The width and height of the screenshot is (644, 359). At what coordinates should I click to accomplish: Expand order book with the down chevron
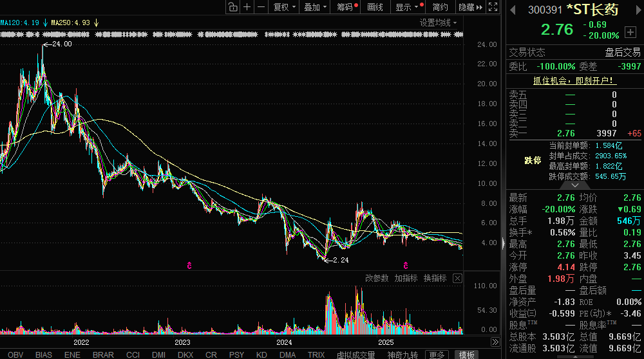click(575, 185)
